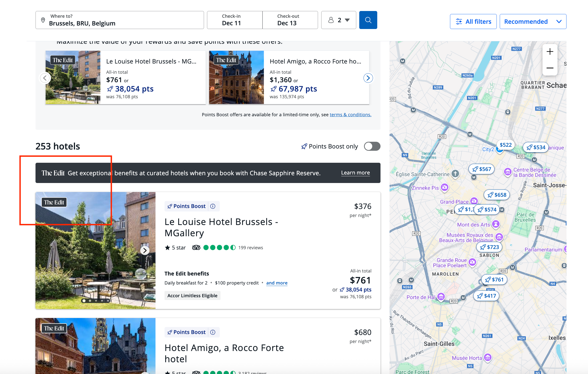Zoom out on the map

tap(550, 68)
